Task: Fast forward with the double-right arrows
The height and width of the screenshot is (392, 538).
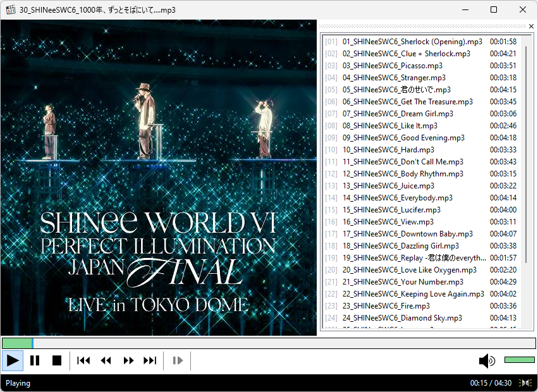Action: [x=128, y=360]
